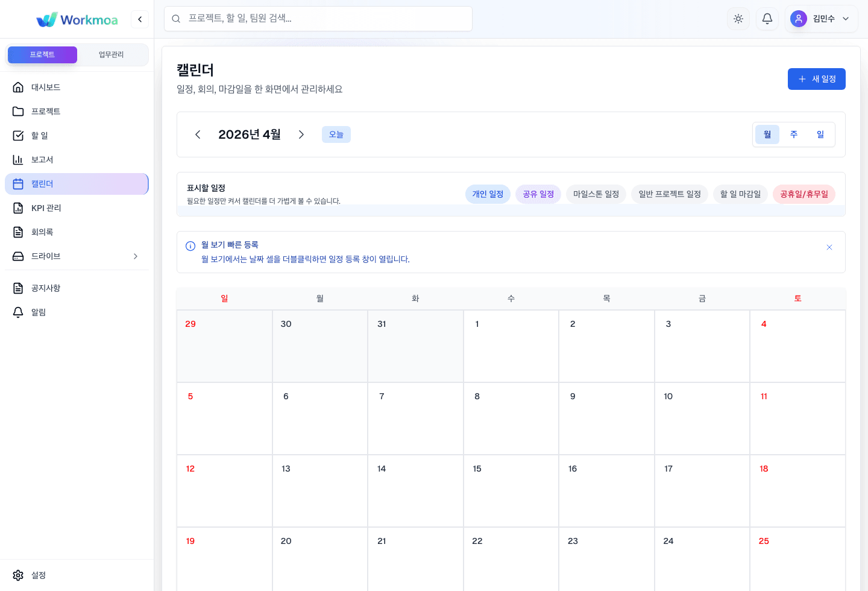Toggle 일반 프로젝트 일정 filter chip
868x591 pixels.
pyautogui.click(x=670, y=194)
